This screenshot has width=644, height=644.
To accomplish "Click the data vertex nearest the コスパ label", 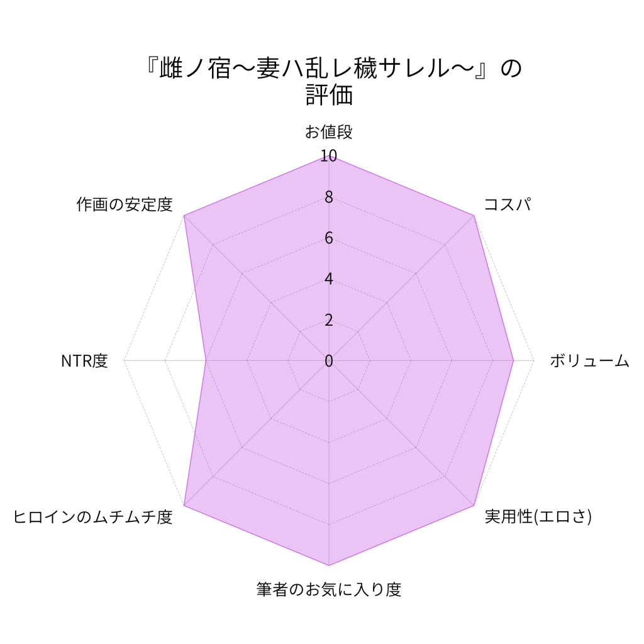I will tap(474, 216).
